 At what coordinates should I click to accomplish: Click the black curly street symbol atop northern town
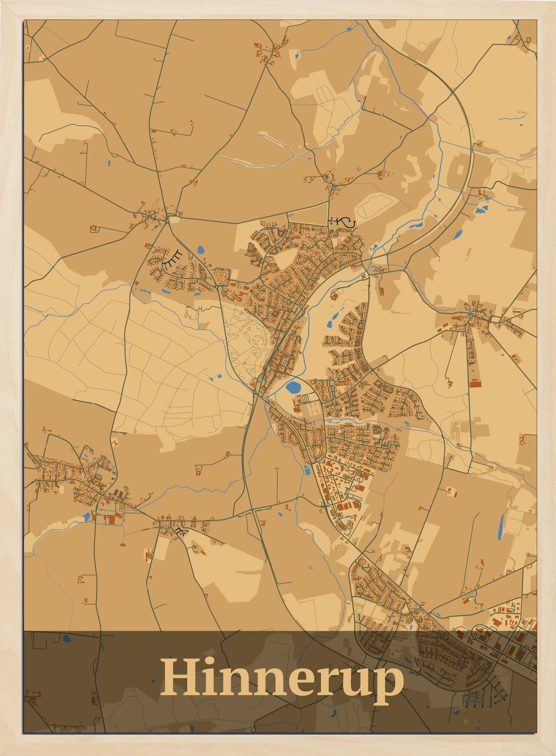pyautogui.click(x=342, y=222)
